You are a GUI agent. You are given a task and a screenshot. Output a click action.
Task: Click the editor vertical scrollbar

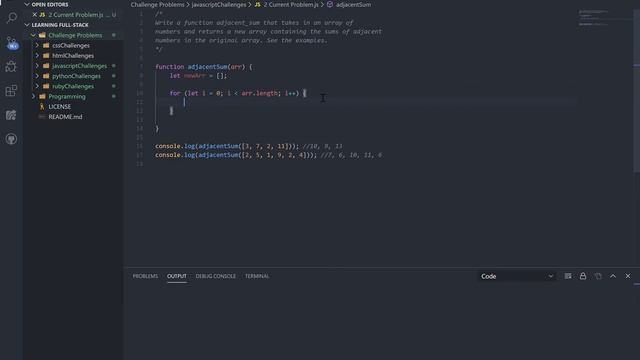coord(636,90)
